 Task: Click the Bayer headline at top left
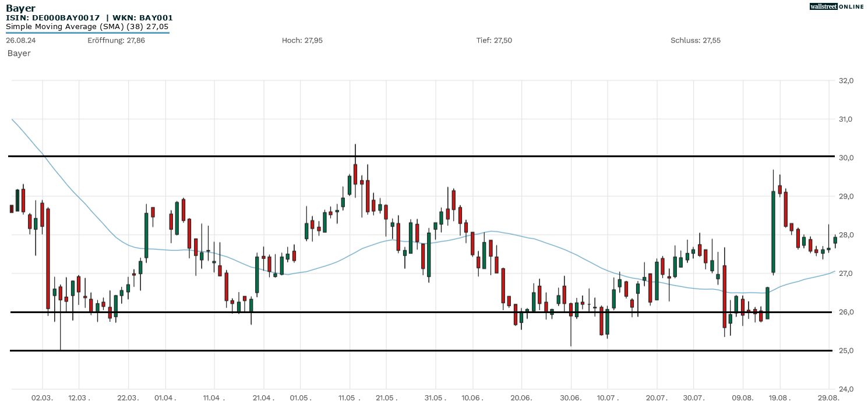point(20,8)
